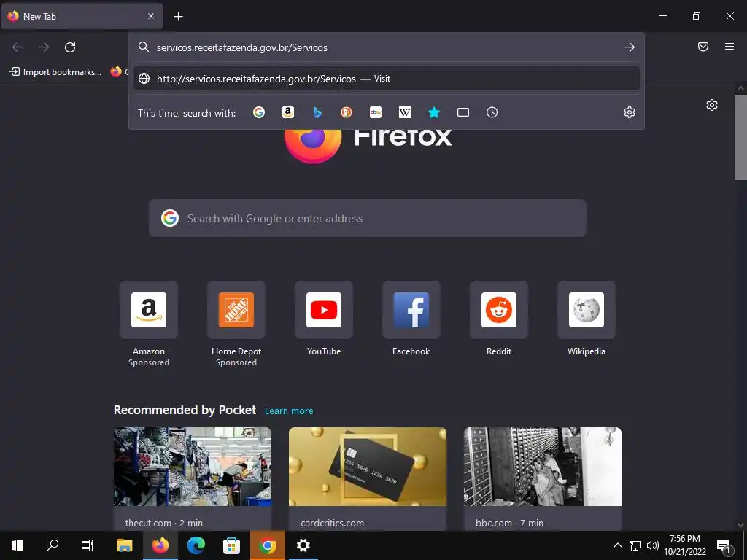Search this time with Wikipedia
The width and height of the screenshot is (747, 560).
pos(404,112)
